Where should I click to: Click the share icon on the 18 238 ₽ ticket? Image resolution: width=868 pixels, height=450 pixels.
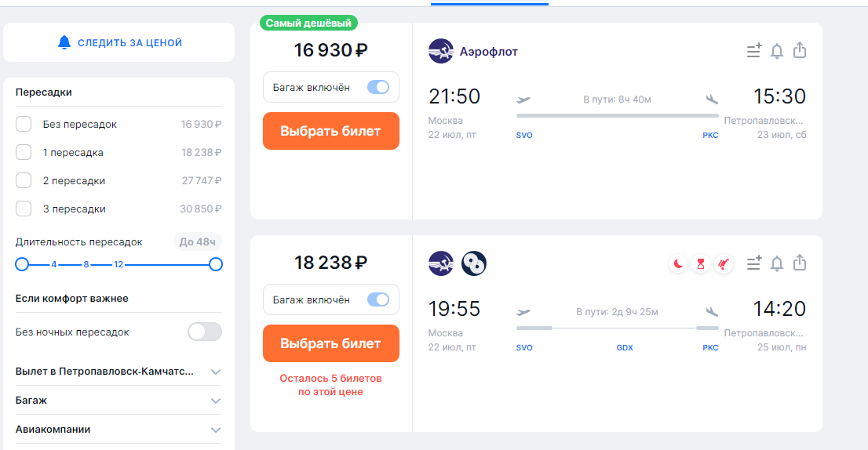pos(800,263)
